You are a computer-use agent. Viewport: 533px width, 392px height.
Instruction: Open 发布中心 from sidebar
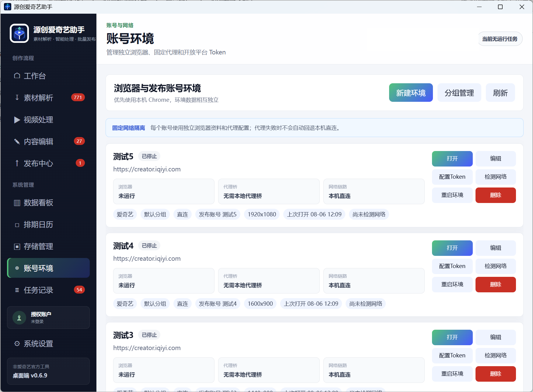[x=48, y=163]
